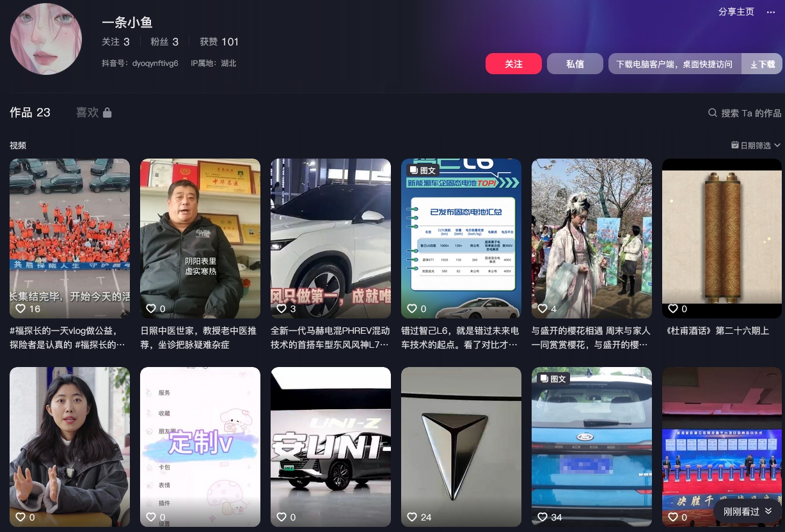Click the 图文 badge on Ford post

pyautogui.click(x=553, y=379)
